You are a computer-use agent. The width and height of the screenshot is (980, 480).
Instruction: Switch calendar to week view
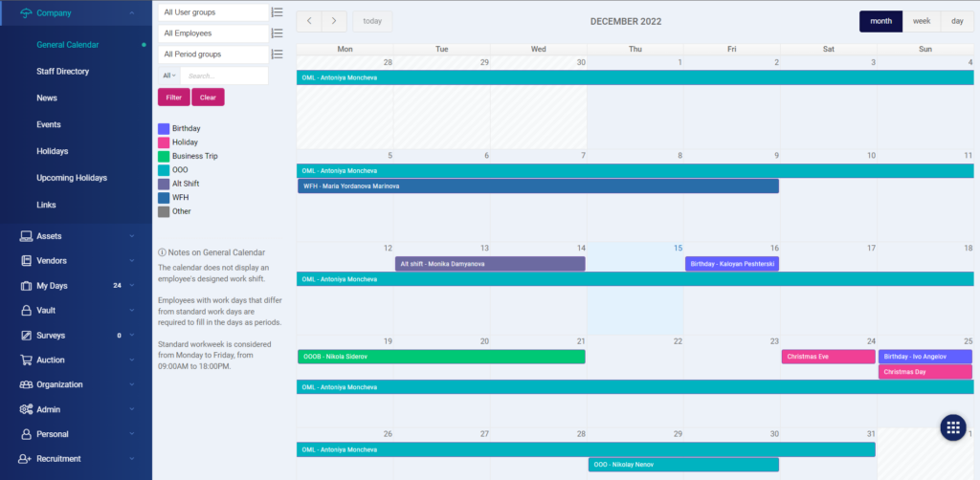(x=921, y=21)
